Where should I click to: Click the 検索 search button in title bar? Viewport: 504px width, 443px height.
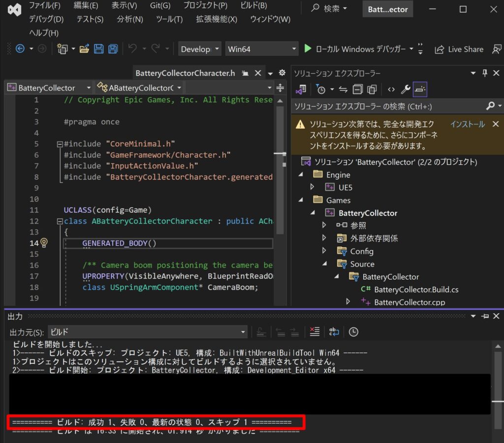click(x=329, y=9)
